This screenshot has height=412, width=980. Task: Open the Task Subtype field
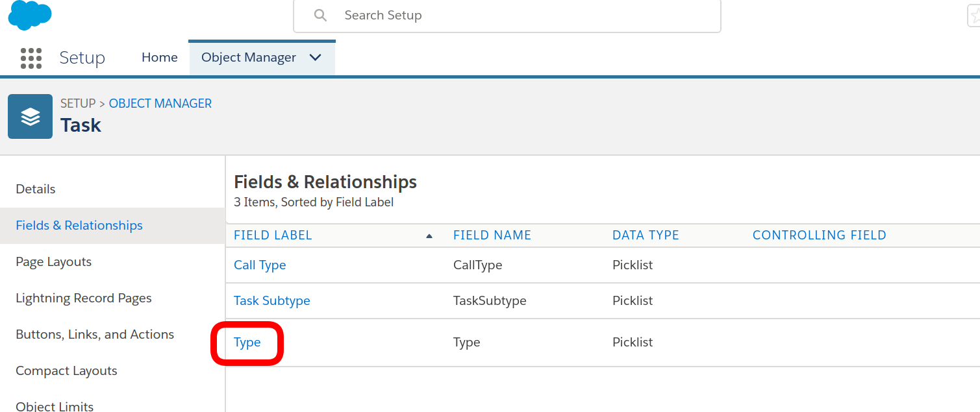click(271, 300)
